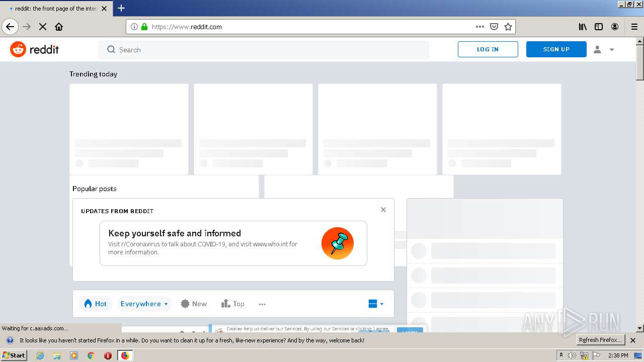
Task: Save page to Pocket
Action: pyautogui.click(x=494, y=27)
